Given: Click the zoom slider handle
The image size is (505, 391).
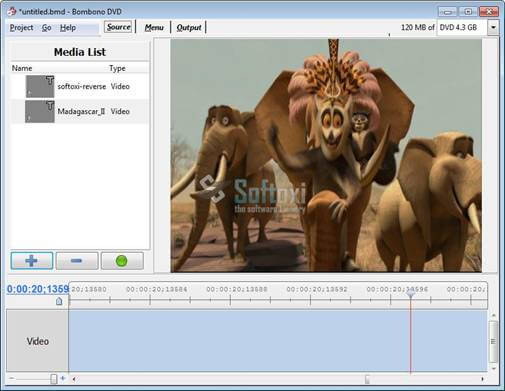Looking at the screenshot, I should click(x=54, y=379).
